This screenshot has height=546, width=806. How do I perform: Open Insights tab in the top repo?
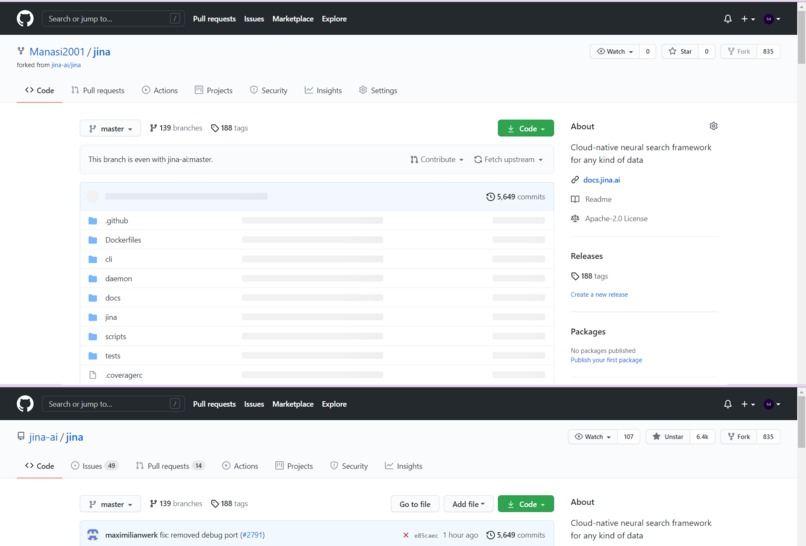(x=323, y=90)
